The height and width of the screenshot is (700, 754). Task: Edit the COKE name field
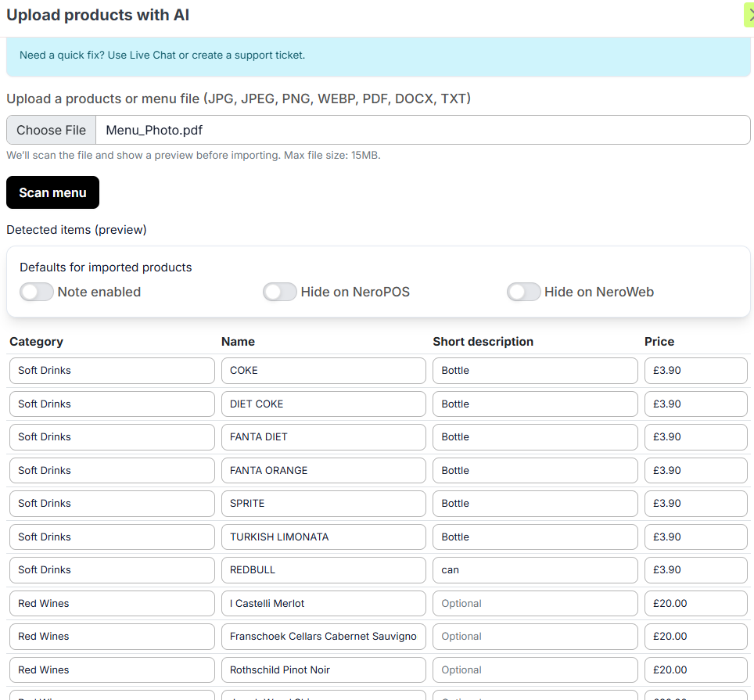[323, 371]
